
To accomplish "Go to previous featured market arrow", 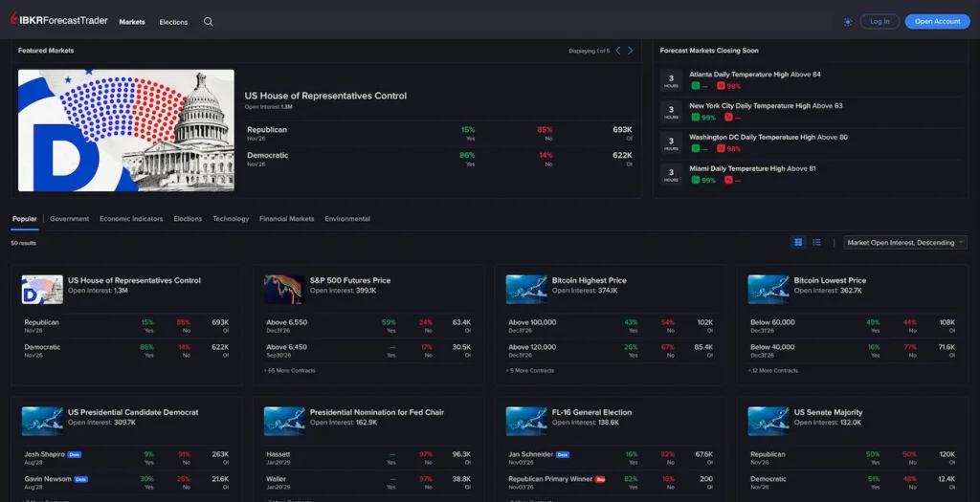I will (x=618, y=51).
